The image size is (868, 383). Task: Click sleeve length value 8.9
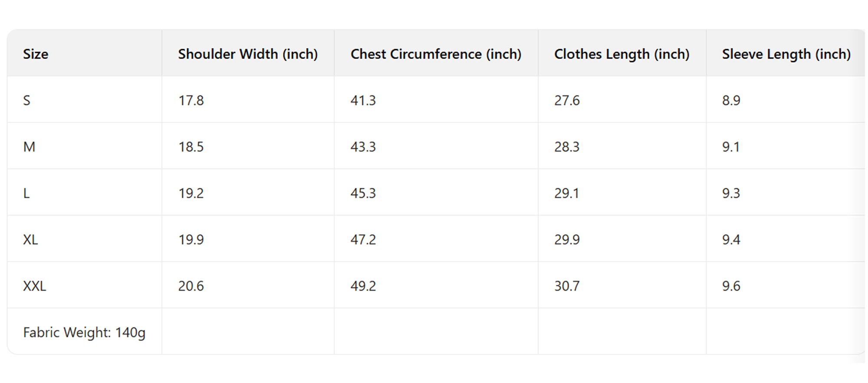[x=731, y=101]
